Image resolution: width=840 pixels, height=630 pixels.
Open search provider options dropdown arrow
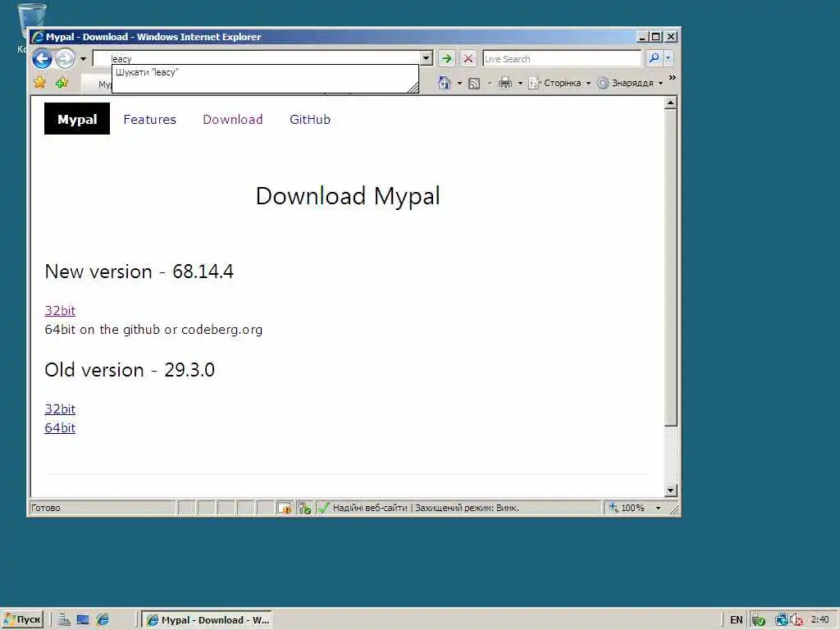point(668,58)
